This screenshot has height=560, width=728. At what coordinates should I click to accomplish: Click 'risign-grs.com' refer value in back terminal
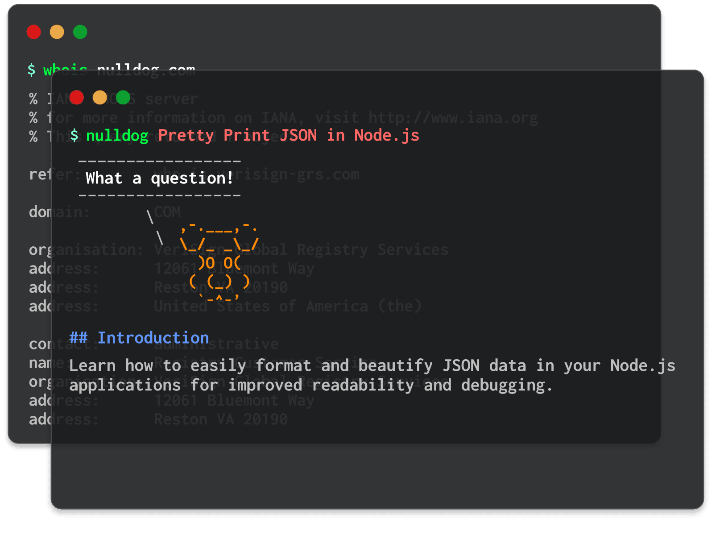tap(297, 175)
